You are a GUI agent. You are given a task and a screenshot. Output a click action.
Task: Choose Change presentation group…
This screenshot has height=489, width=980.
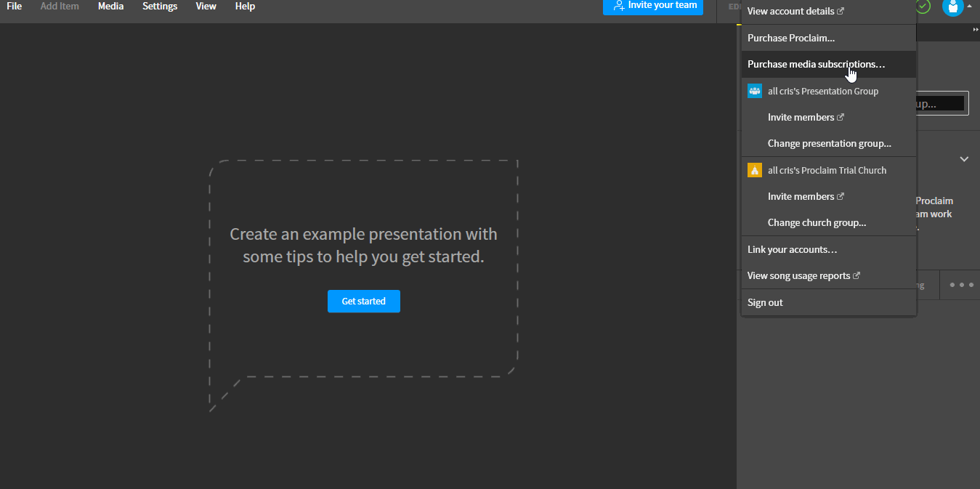pos(829,143)
